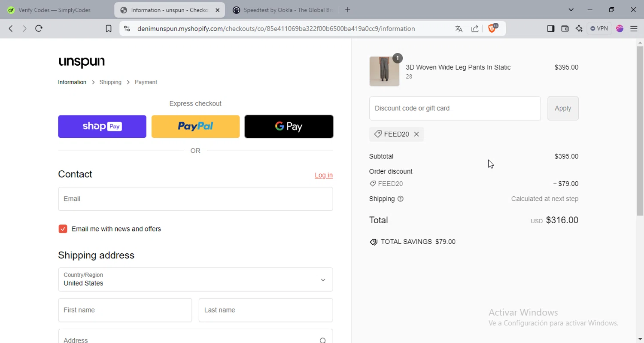Click the Address field search icon
This screenshot has width=644, height=343.
click(x=322, y=340)
